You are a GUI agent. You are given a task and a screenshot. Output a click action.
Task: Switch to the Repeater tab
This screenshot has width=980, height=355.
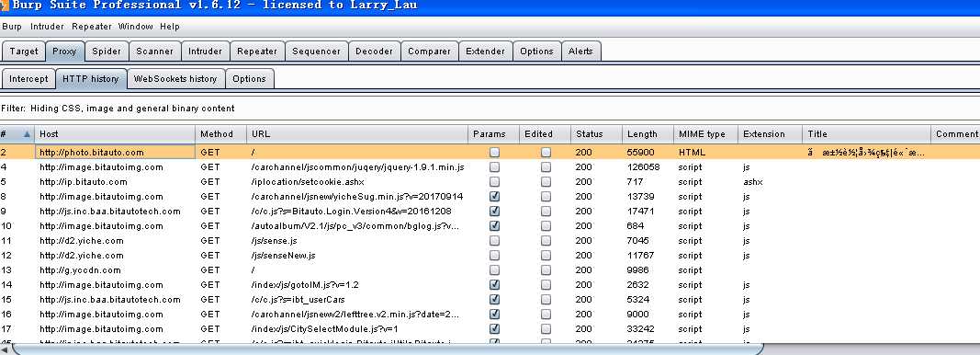coord(257,52)
